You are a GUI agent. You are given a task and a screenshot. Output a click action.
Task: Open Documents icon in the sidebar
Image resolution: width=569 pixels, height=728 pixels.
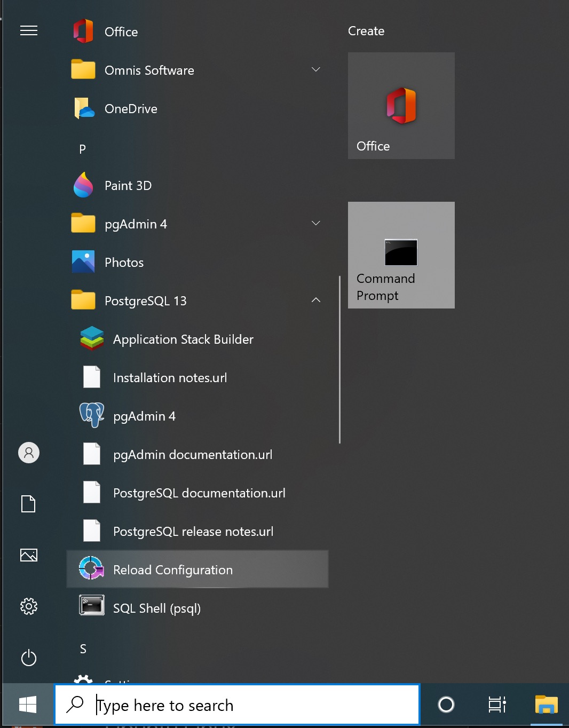click(x=29, y=504)
